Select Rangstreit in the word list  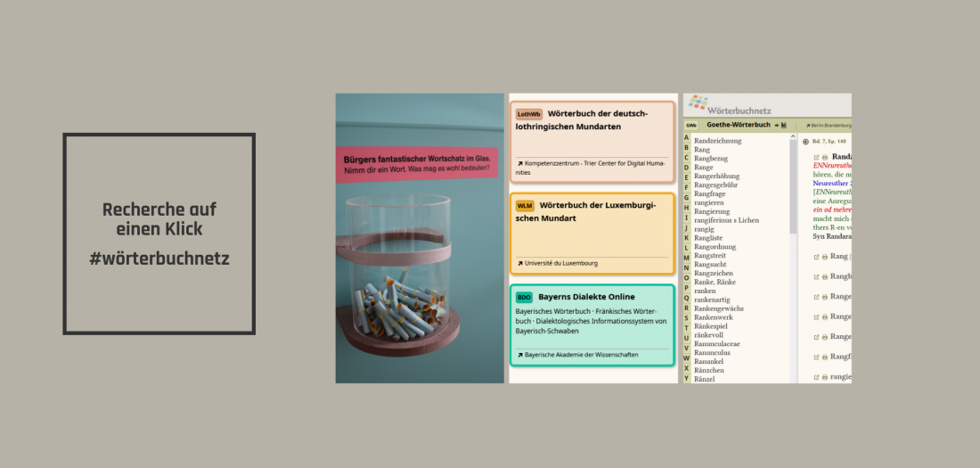click(x=711, y=255)
